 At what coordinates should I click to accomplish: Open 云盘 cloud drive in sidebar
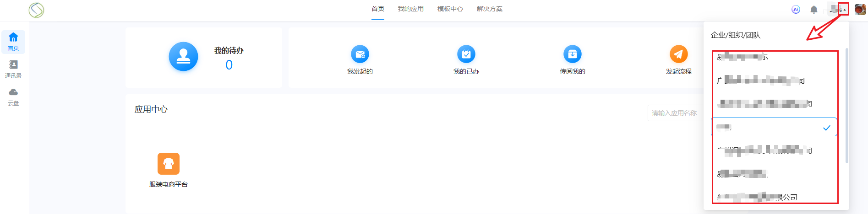coord(13,96)
